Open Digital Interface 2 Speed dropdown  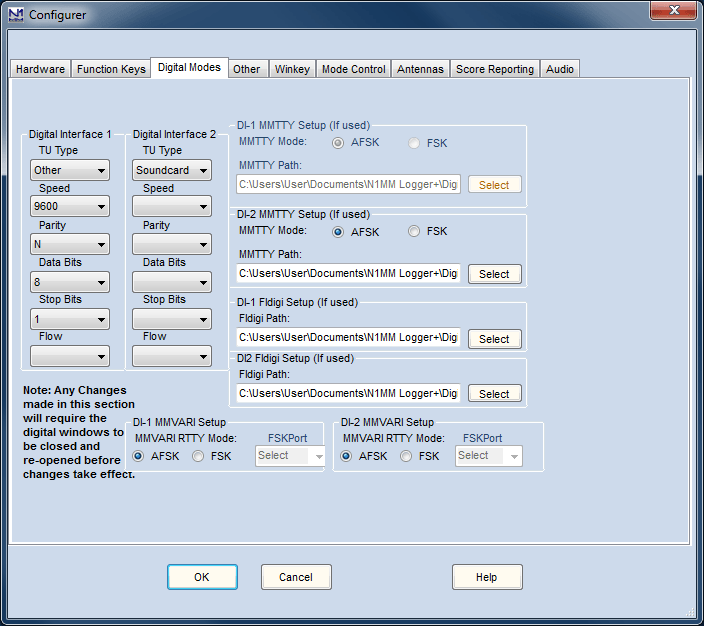[172, 206]
